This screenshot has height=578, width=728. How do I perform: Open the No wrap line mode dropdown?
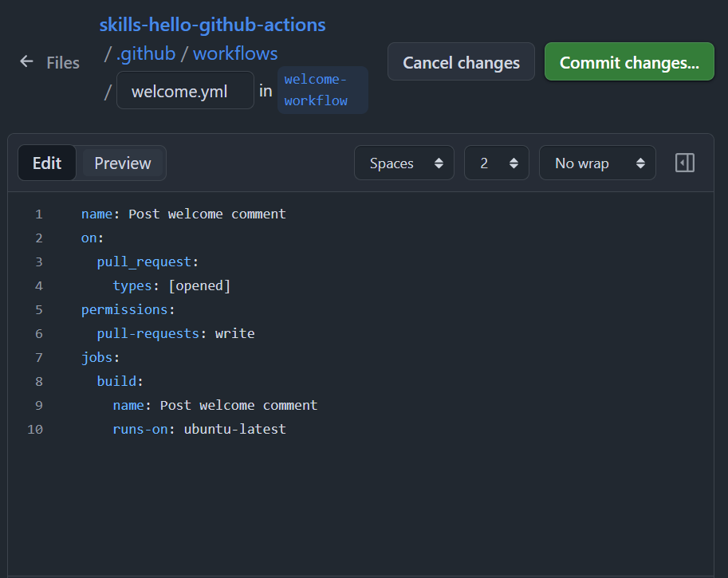597,163
